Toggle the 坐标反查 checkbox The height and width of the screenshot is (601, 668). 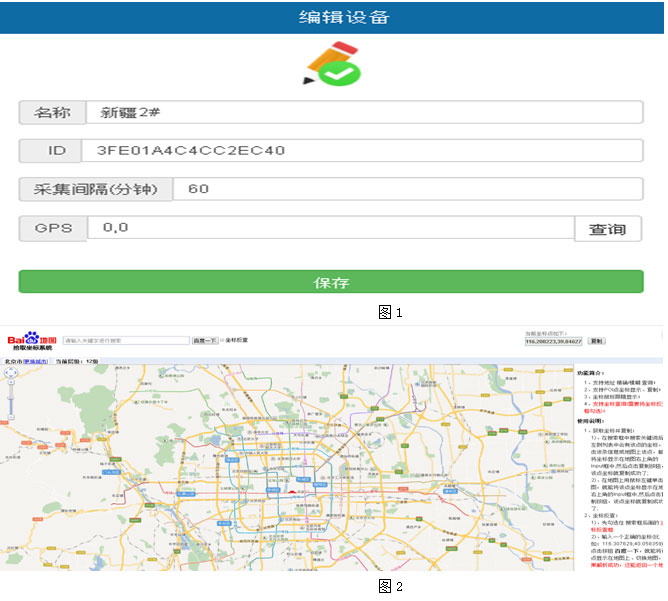[x=222, y=340]
